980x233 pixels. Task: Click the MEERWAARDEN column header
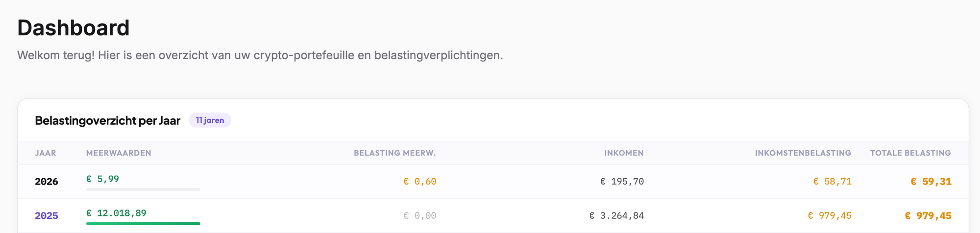[x=119, y=153]
